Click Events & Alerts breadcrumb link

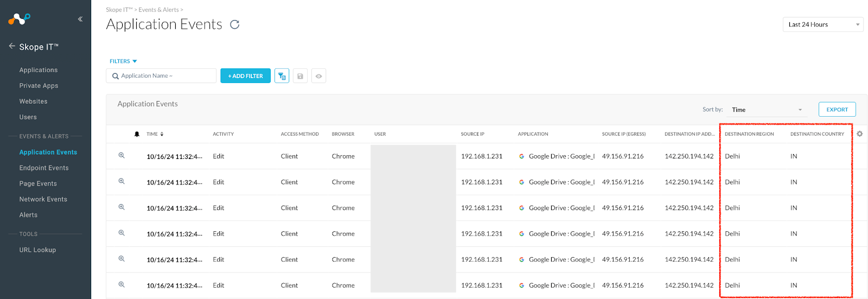(158, 10)
